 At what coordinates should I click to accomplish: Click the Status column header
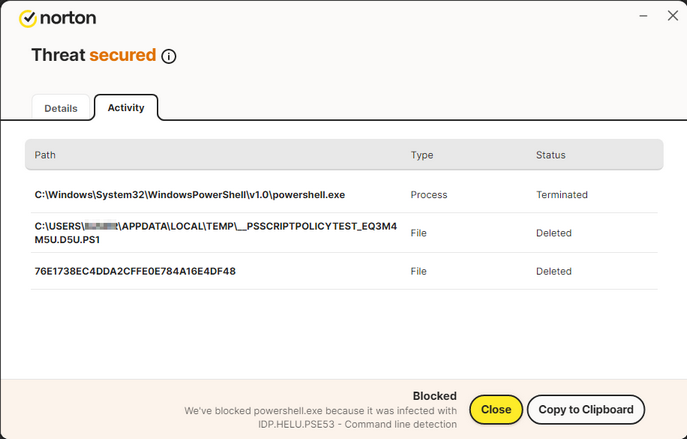[x=550, y=155]
